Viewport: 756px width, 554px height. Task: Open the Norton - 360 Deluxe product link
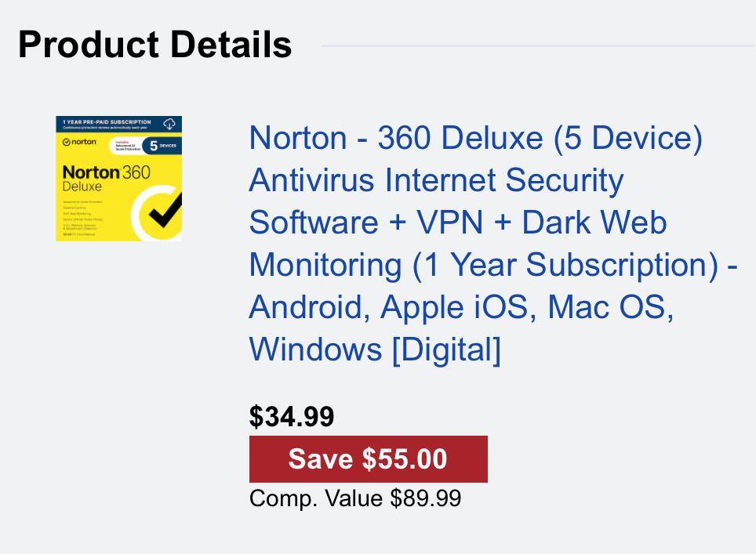tap(475, 138)
